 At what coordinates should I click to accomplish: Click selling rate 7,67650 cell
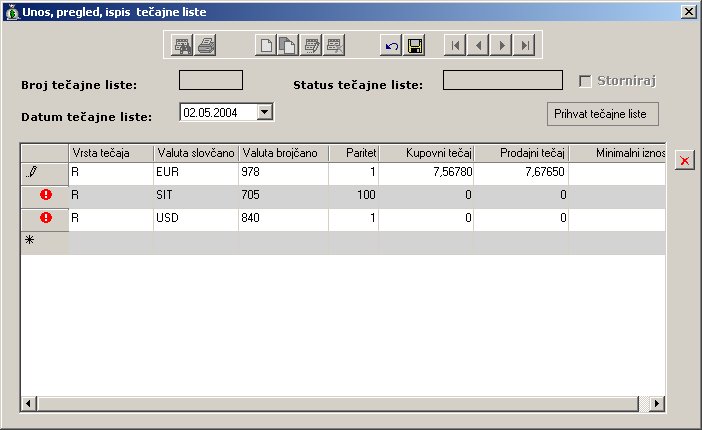point(521,172)
